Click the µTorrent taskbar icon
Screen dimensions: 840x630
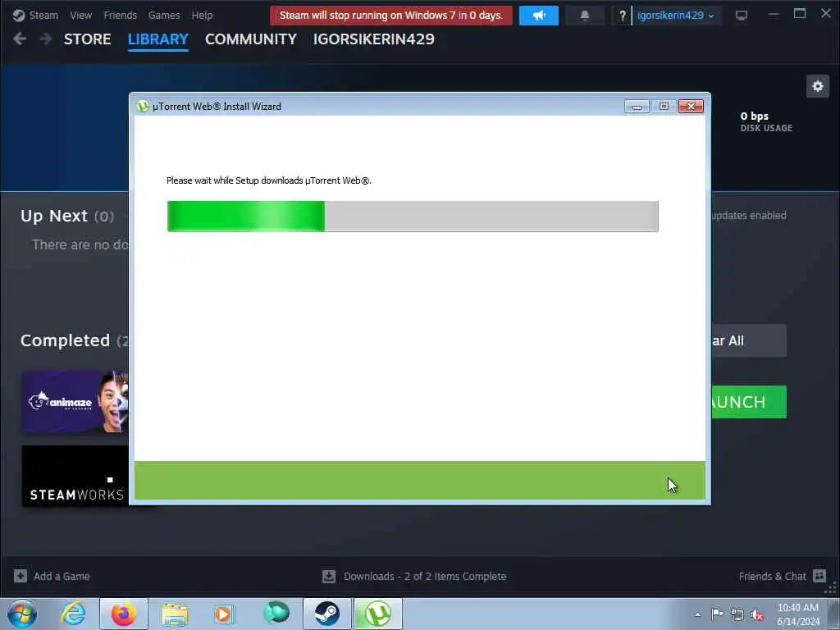pos(377,614)
